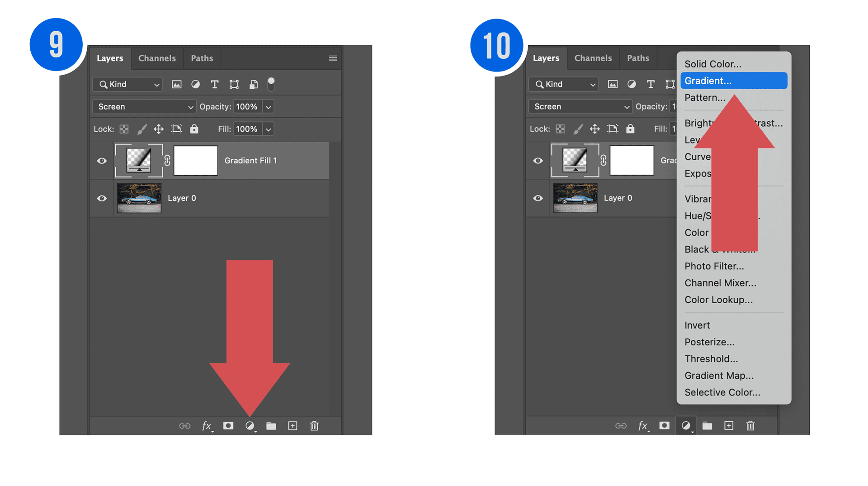
Task: Choose Gradient Map... menu entry
Action: point(734,376)
